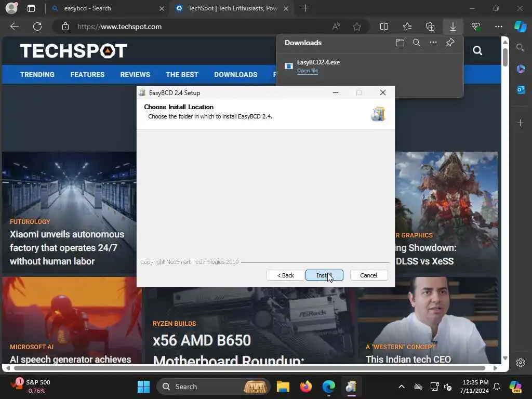
Task: View site information lock icon
Action: click(65, 26)
